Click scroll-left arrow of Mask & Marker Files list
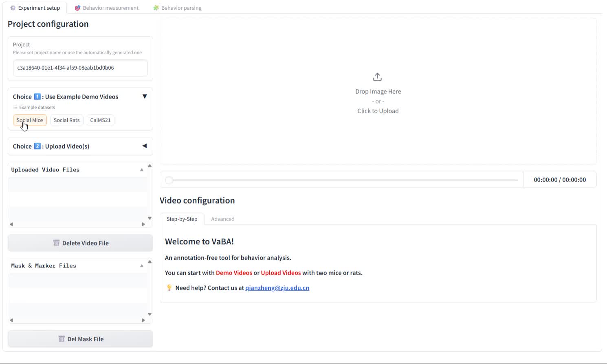 coord(11,320)
